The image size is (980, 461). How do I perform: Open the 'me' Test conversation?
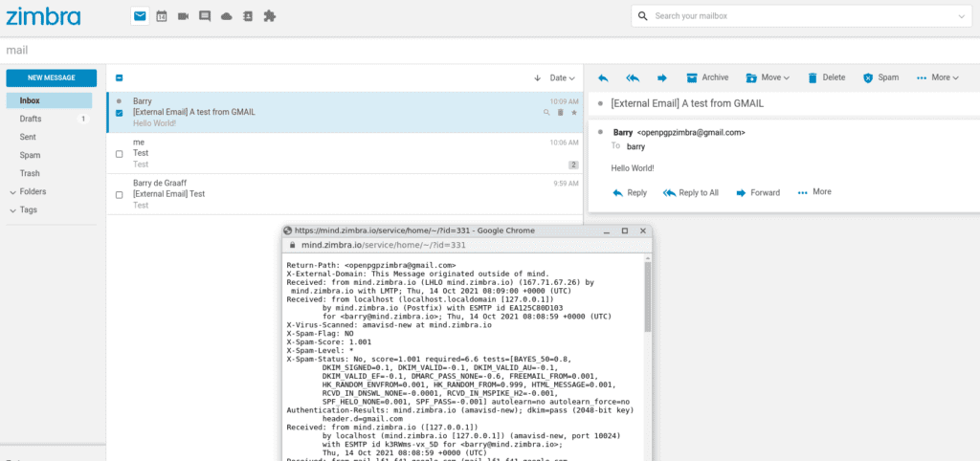(345, 154)
